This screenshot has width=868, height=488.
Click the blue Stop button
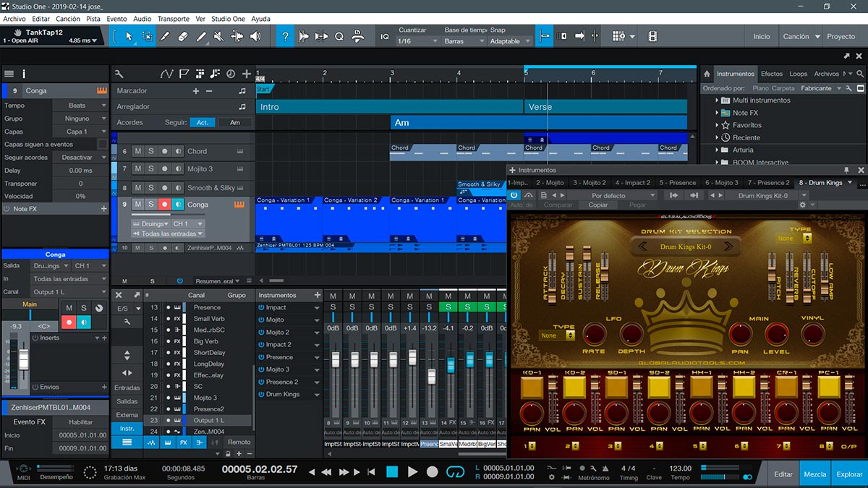click(x=392, y=471)
